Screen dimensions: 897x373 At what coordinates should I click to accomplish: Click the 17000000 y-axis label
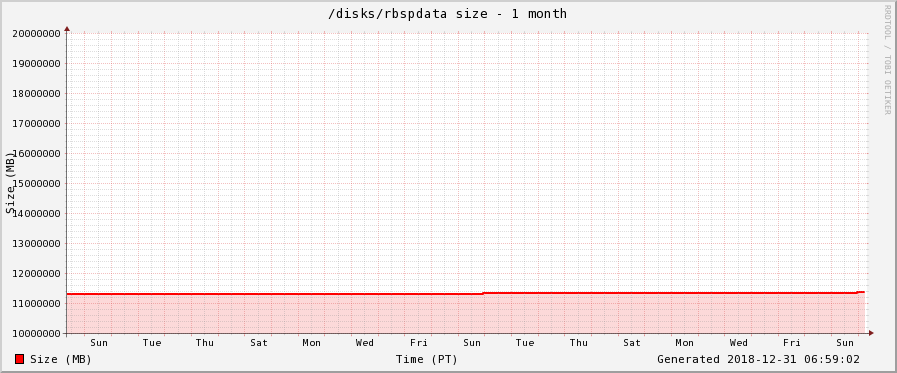[x=37, y=124]
